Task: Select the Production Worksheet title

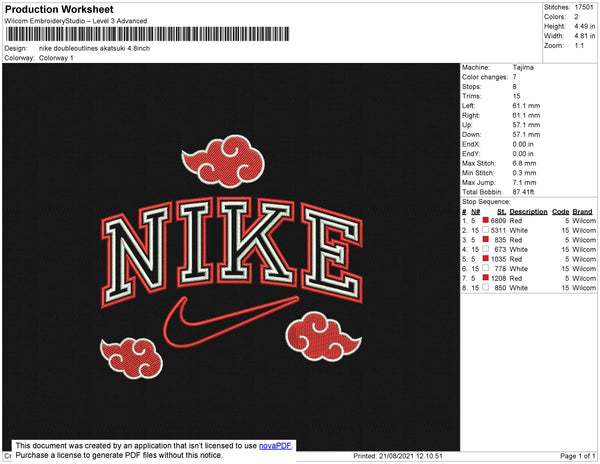Action: 59,10
